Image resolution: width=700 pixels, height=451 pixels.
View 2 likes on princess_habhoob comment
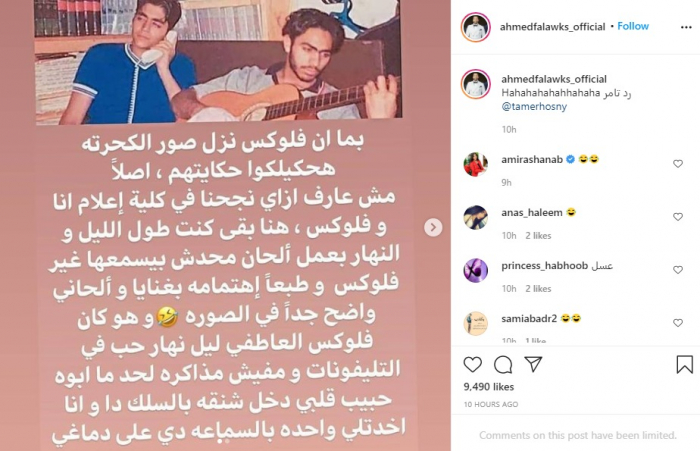[x=538, y=289]
